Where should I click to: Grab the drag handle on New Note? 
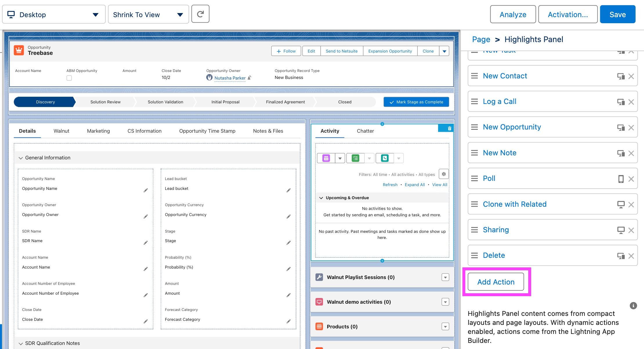point(475,153)
